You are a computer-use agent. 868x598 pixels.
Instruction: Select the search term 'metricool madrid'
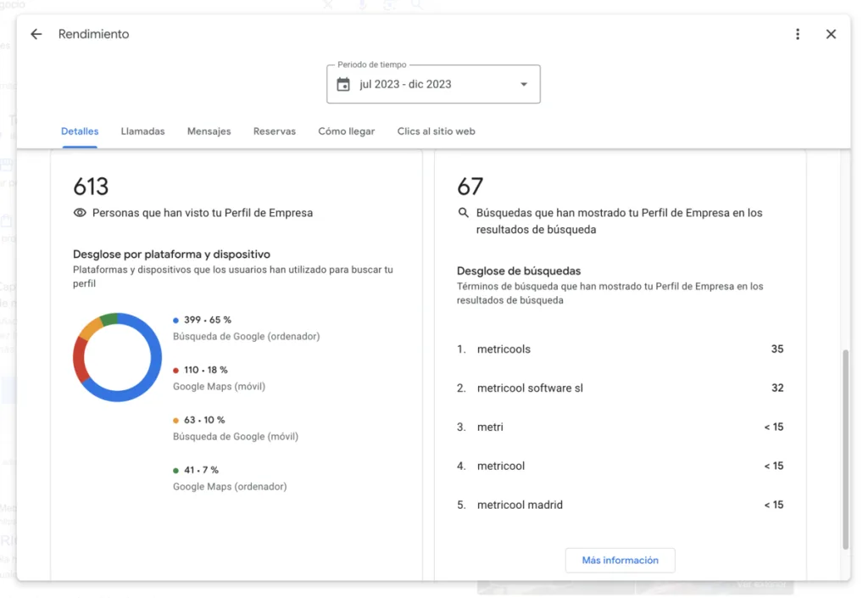point(520,505)
